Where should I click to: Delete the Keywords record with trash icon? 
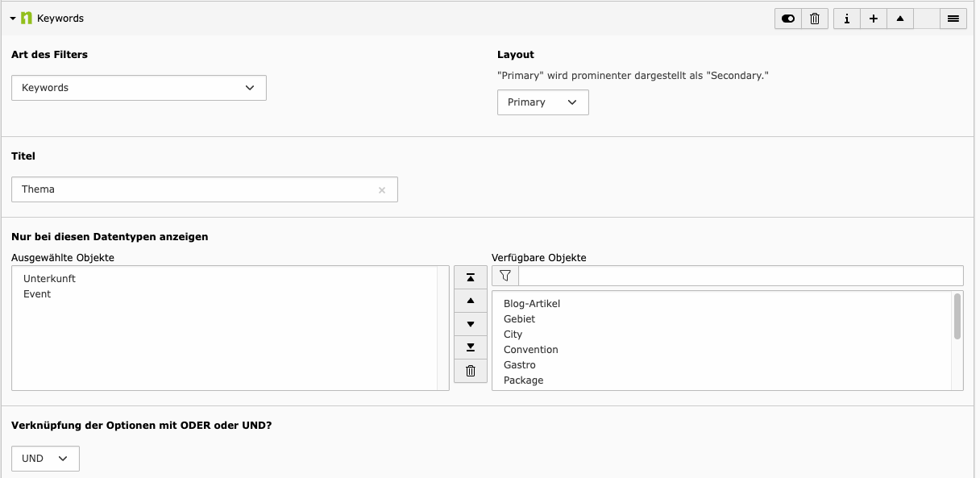814,19
